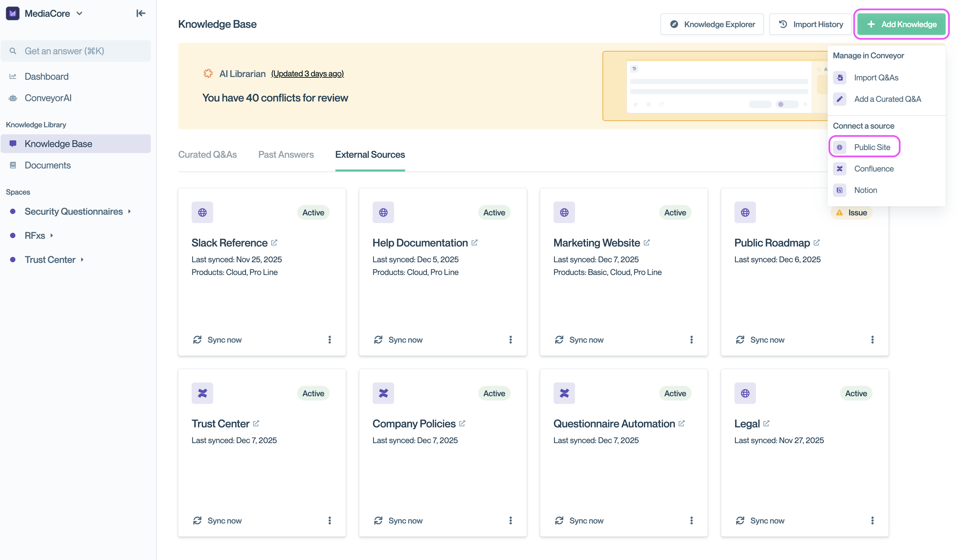
Task: Collapse the sidebar using the arrow icon
Action: (x=140, y=13)
